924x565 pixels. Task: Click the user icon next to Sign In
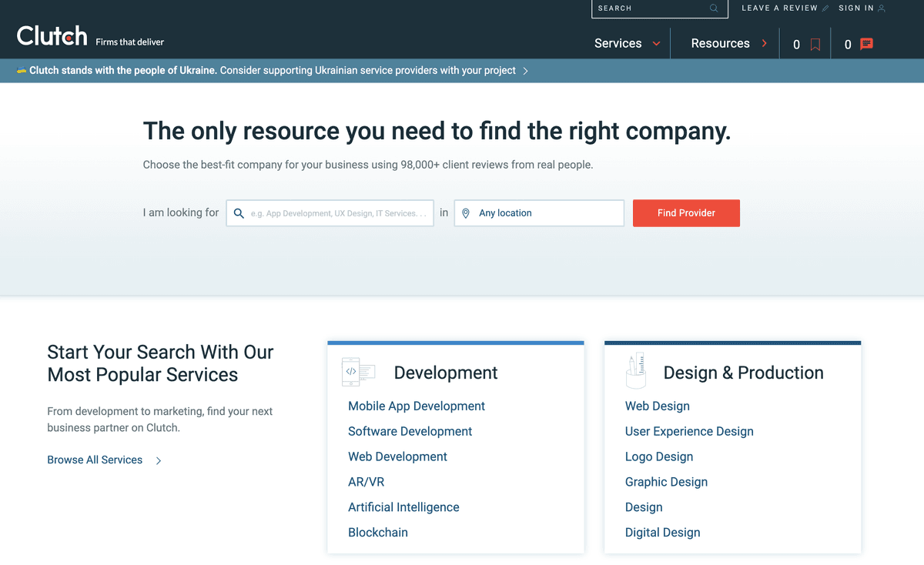882,8
